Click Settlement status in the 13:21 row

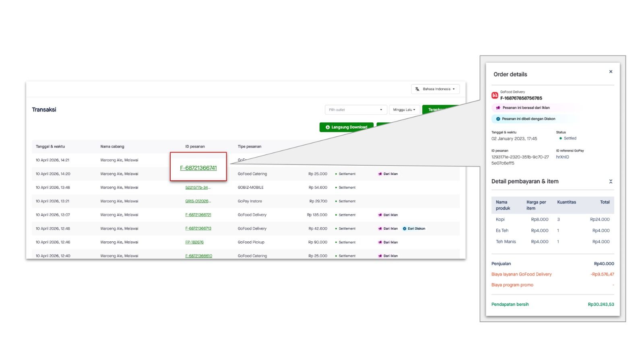pos(345,202)
